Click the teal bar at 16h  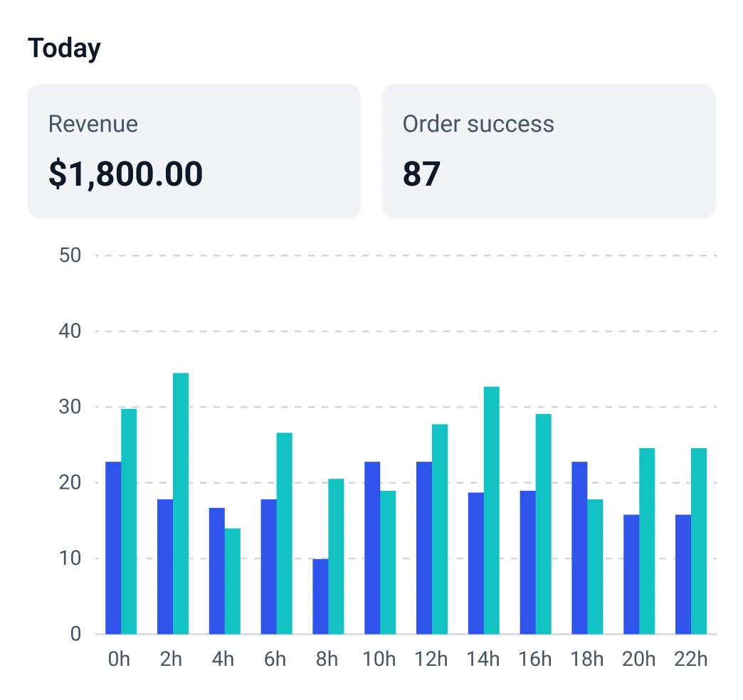coord(544,524)
